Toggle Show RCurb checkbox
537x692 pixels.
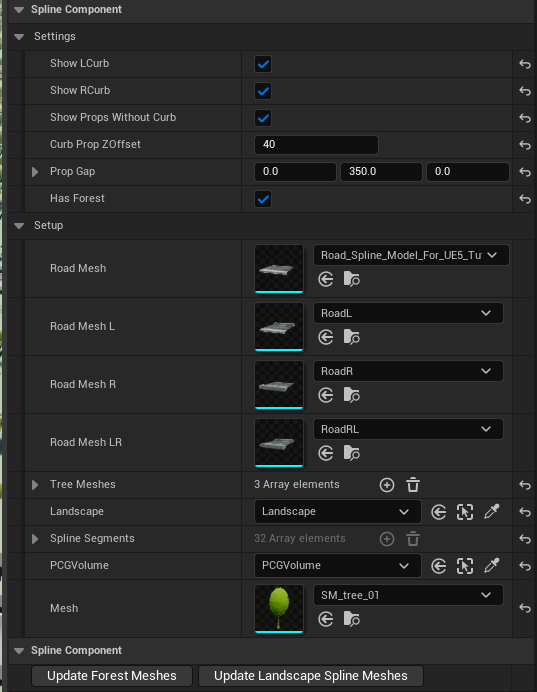pyautogui.click(x=263, y=91)
